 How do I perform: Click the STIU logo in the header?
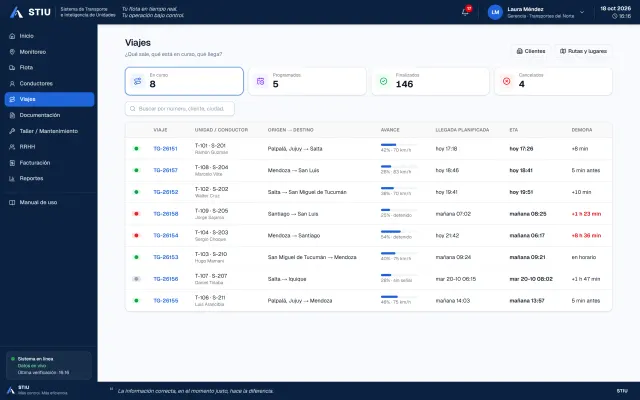(30, 12)
